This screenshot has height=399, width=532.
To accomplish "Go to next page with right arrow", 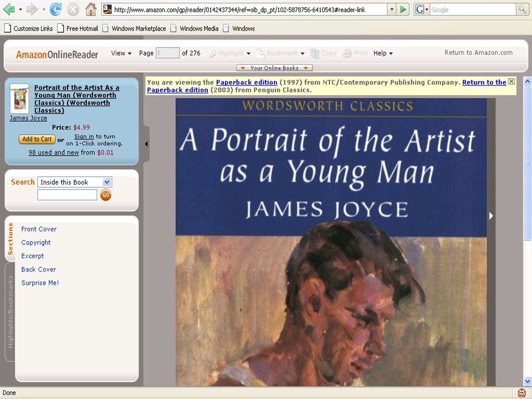I will point(490,216).
